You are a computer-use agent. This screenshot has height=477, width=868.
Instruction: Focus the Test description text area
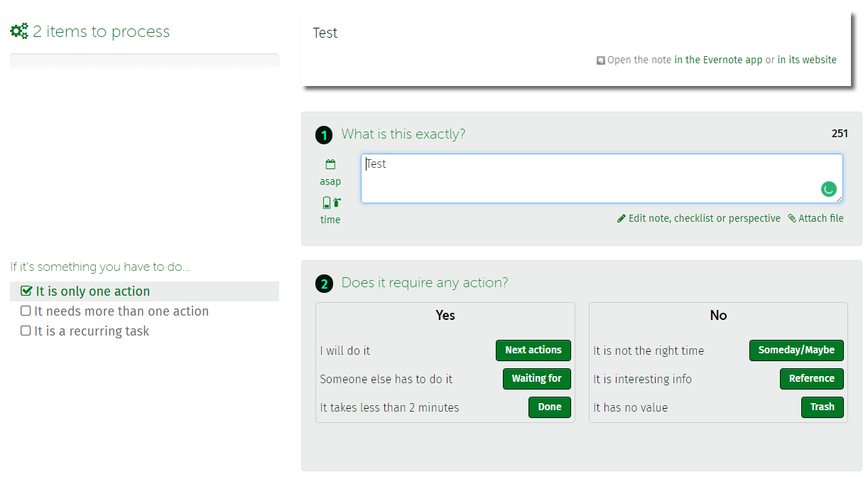coord(602,178)
